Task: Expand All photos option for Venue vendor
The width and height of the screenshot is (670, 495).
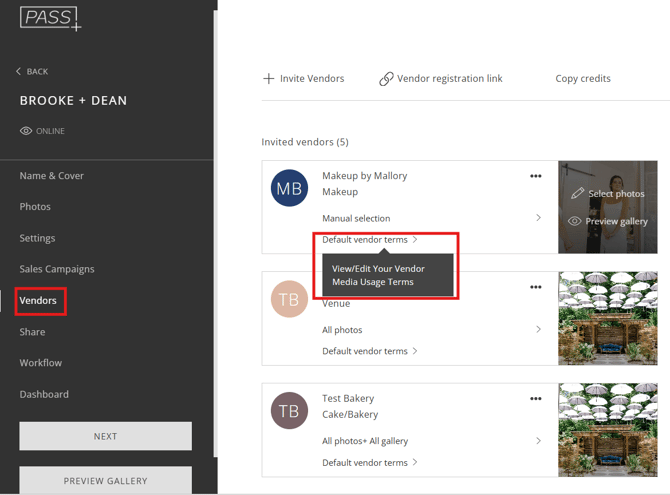Action: (538, 329)
